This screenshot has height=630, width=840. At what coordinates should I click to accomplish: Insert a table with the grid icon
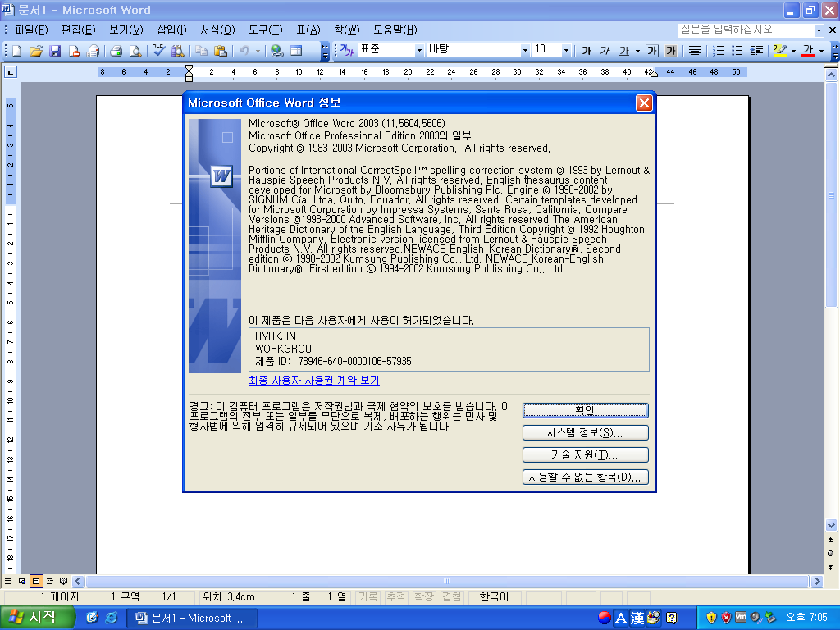296,51
